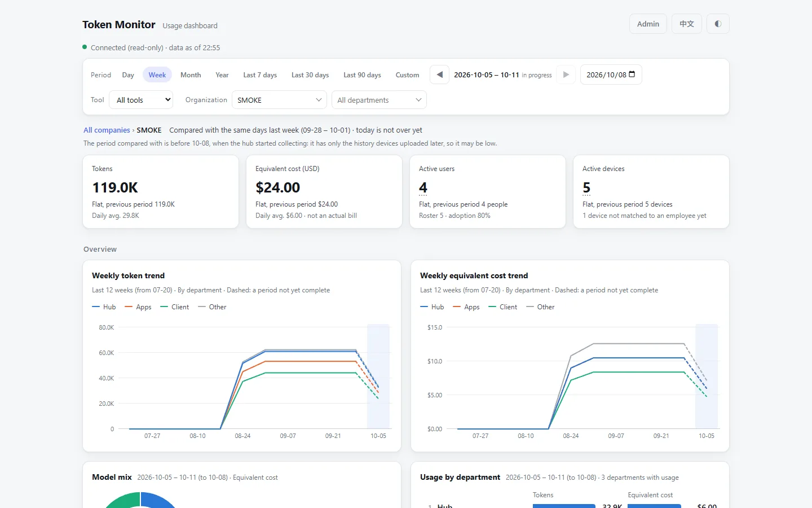Choose the Last 7 days period
The height and width of the screenshot is (508, 812).
coord(260,75)
